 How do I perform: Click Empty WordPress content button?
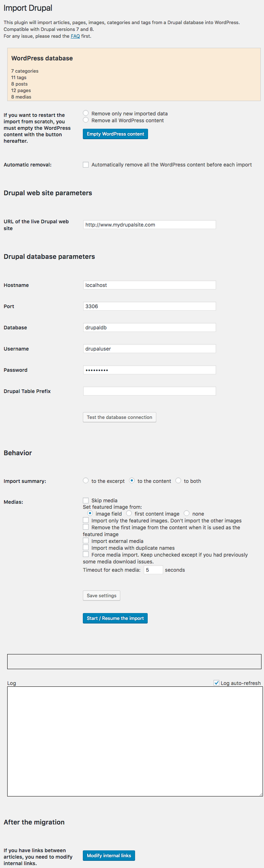tap(115, 134)
